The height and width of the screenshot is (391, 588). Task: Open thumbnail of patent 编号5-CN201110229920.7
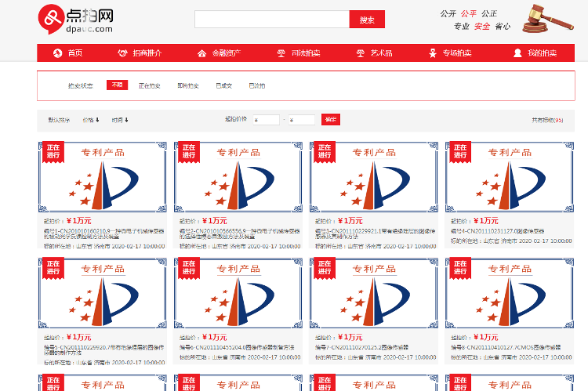pos(103,293)
